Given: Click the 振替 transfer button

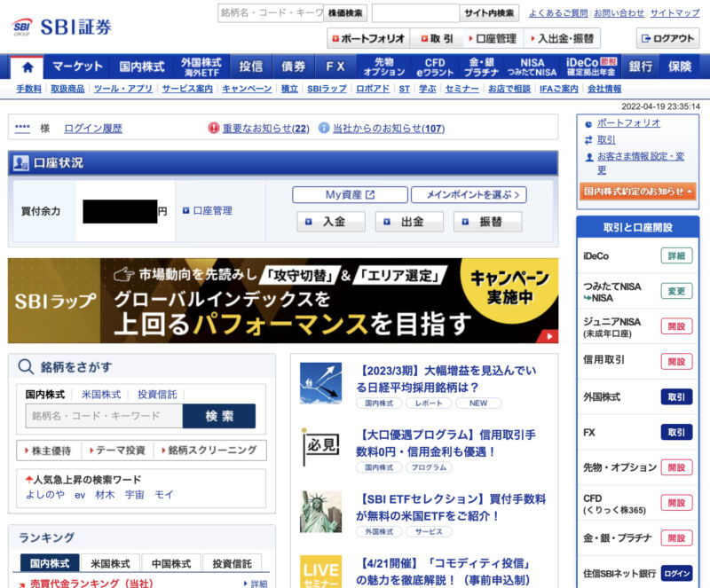Looking at the screenshot, I should [487, 222].
